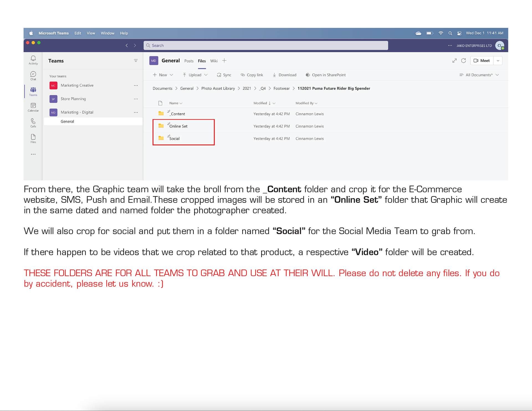532x411 pixels.
Task: Open the Chat icon in sidebar
Action: [33, 76]
